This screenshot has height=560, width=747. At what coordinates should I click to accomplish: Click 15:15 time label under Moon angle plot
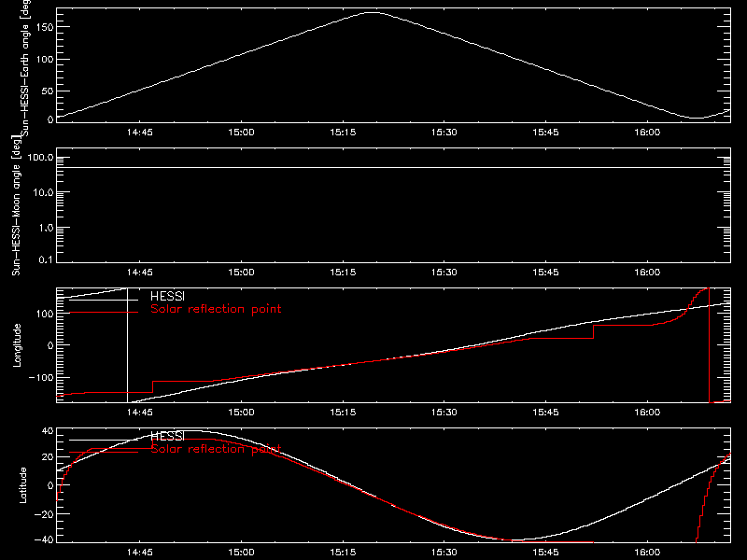click(343, 273)
